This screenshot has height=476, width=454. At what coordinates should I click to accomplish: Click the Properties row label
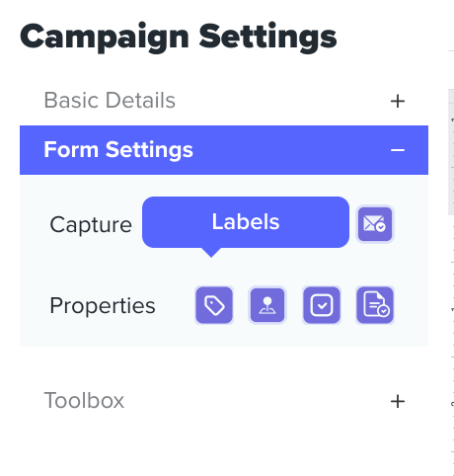coord(103,306)
